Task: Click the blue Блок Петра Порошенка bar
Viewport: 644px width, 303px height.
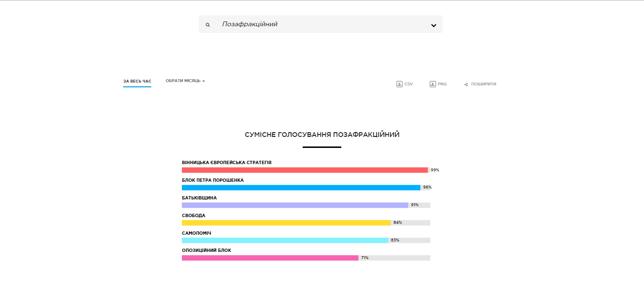Action: pyautogui.click(x=301, y=188)
